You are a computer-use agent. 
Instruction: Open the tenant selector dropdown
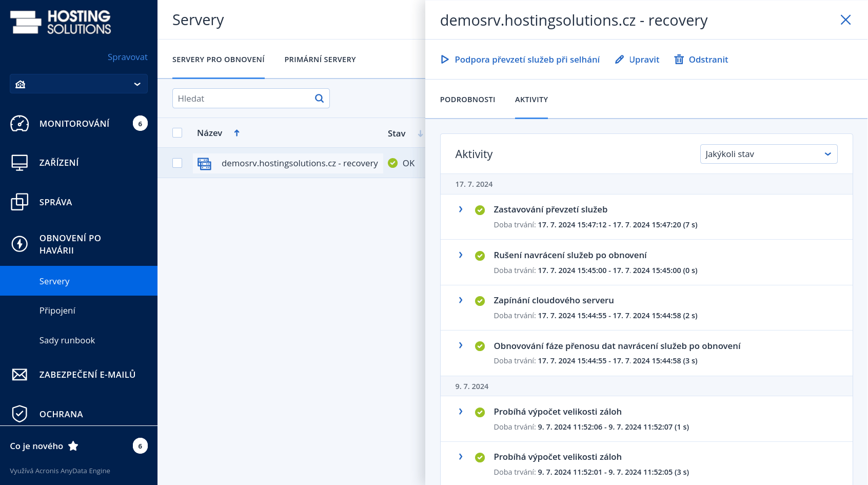click(78, 84)
